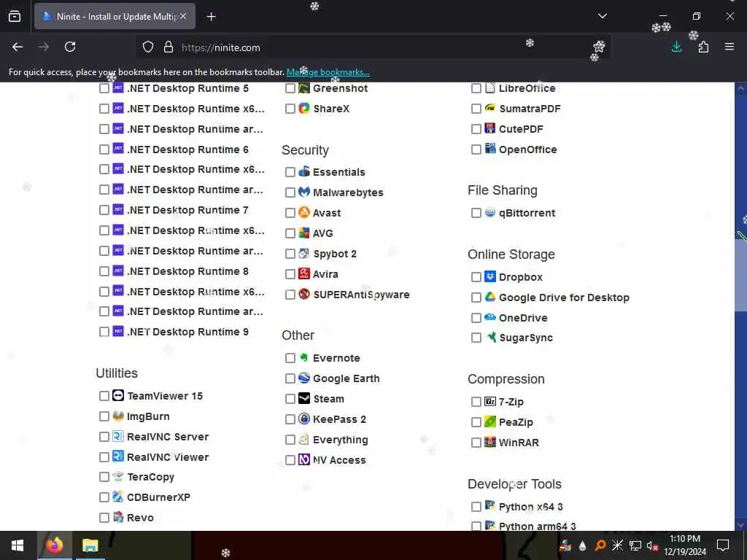This screenshot has width=747, height=560.
Task: Click the scrollbar down arrow
Action: [x=740, y=525]
